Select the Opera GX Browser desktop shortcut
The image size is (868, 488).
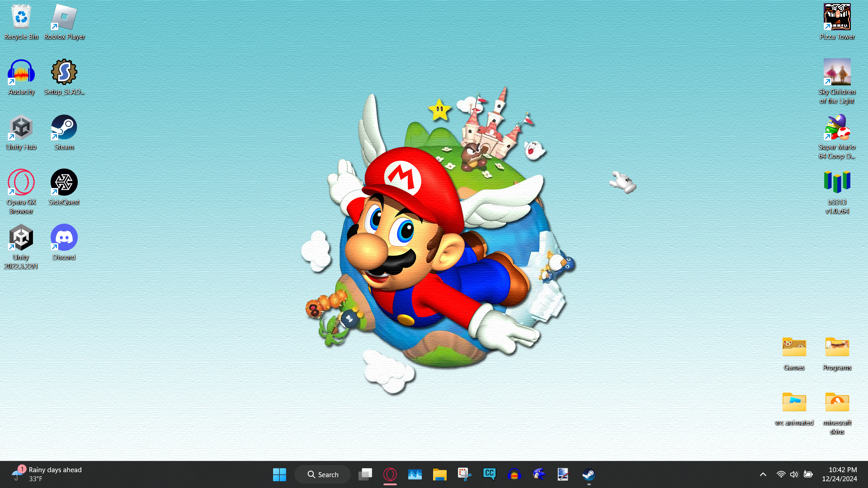point(21,192)
